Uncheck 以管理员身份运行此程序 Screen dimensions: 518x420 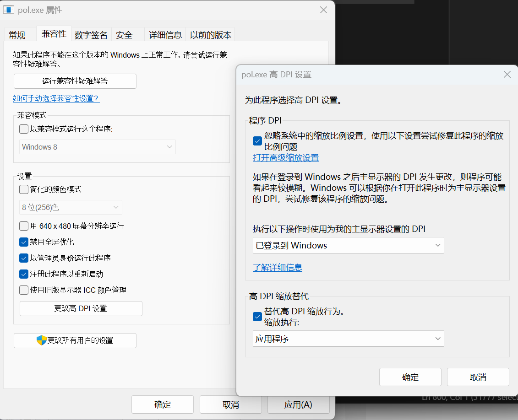23,258
